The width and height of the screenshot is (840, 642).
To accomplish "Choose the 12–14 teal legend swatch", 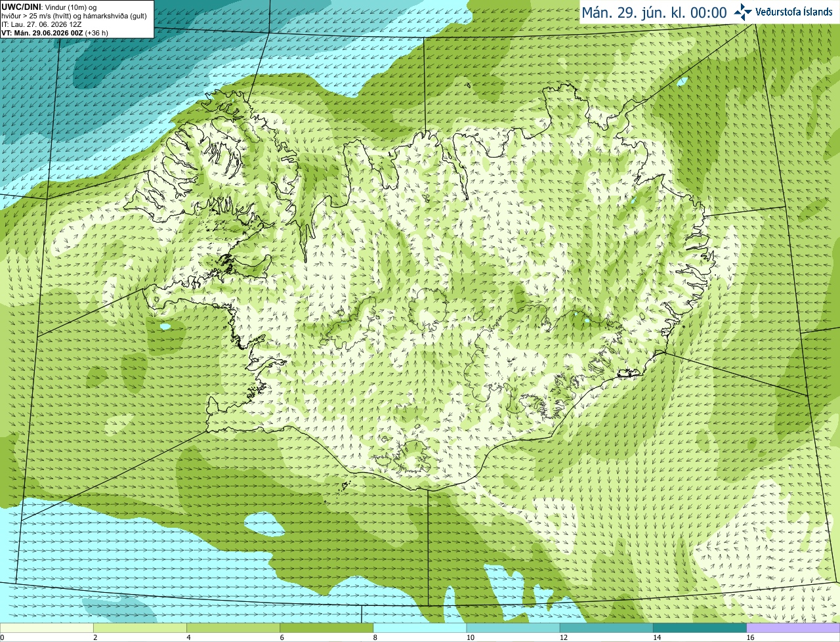I will pyautogui.click(x=606, y=628).
